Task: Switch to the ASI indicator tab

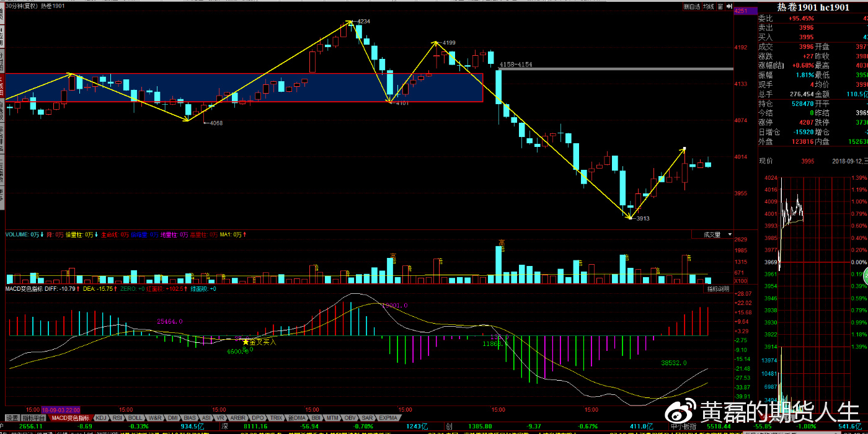Action: pos(206,418)
